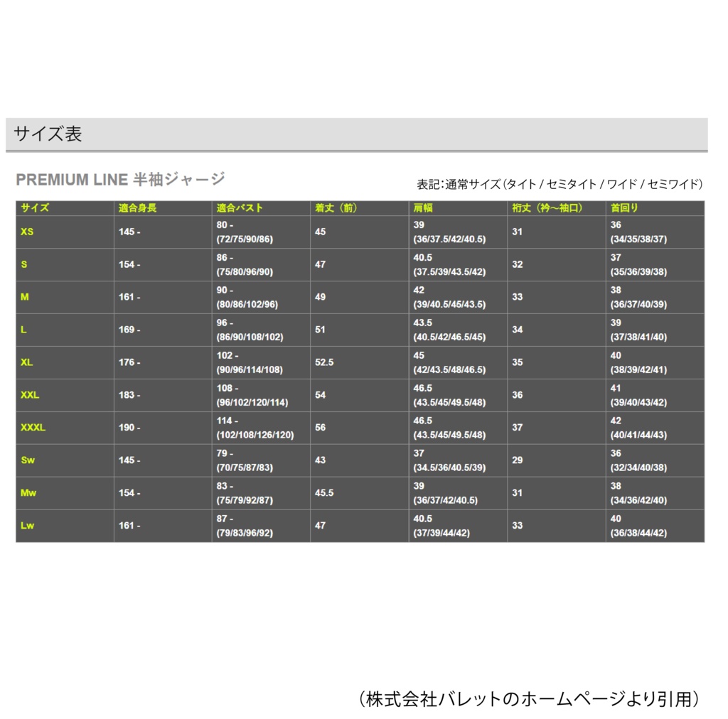Select the XXXL size row label
The height and width of the screenshot is (719, 728).
(x=33, y=428)
